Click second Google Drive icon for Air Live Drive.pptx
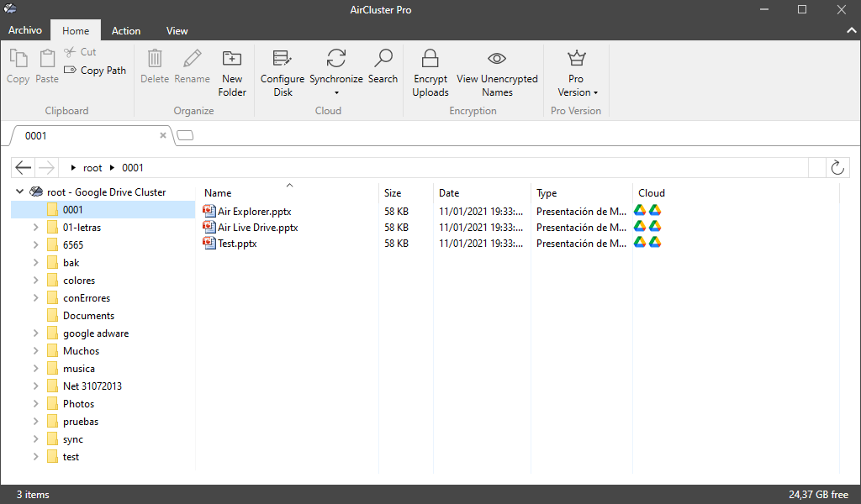Image resolution: width=861 pixels, height=504 pixels. 655,227
